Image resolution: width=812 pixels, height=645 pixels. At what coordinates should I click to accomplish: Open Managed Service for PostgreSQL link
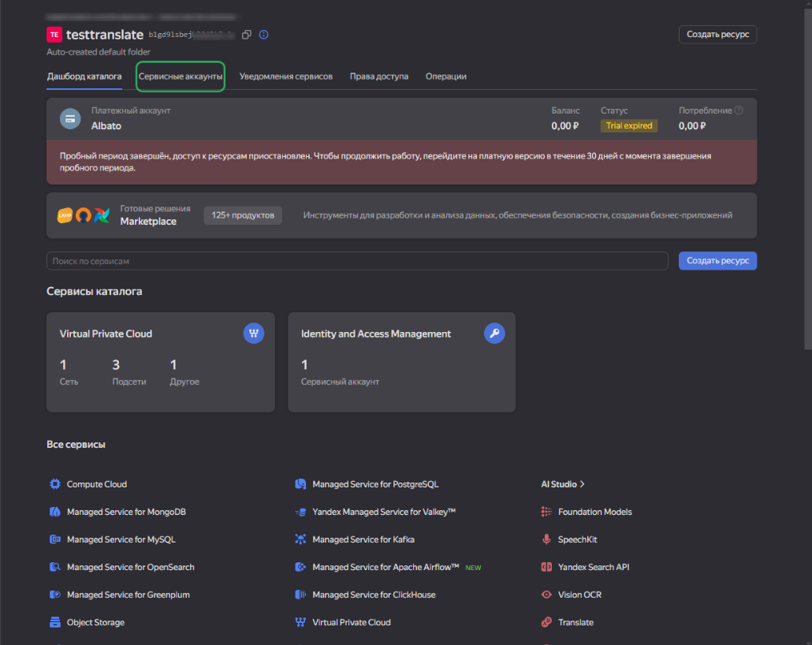386,484
